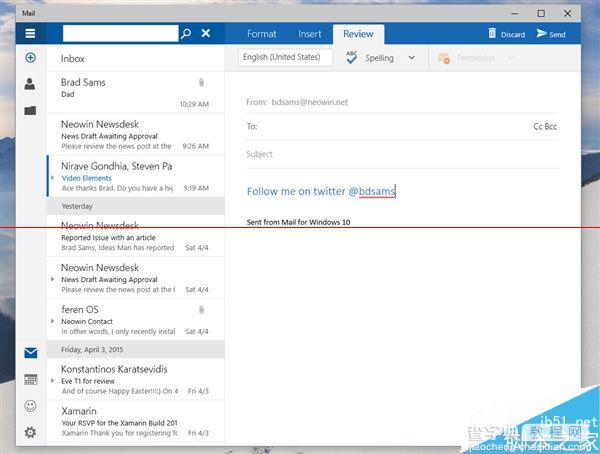Select the Review tab
Image resolution: width=600 pixels, height=454 pixels.
tap(358, 34)
